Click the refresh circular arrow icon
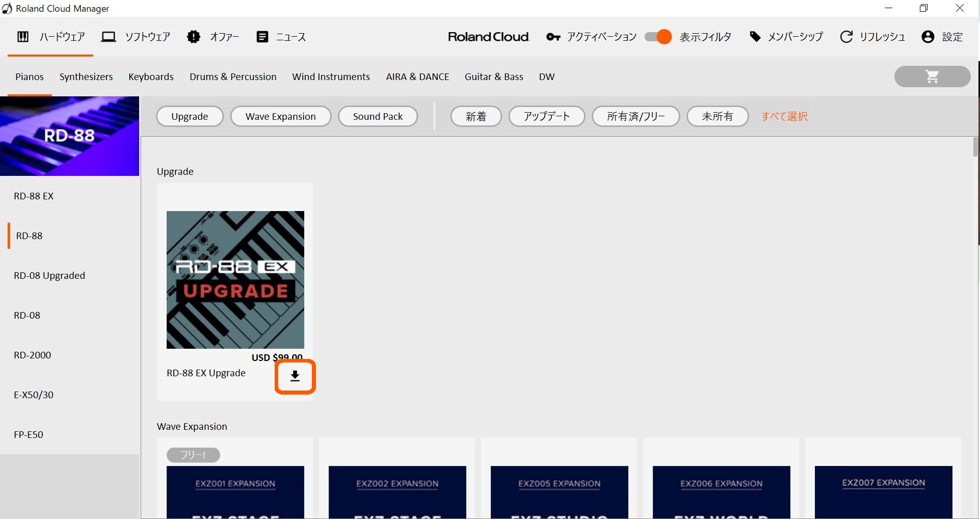 click(x=846, y=37)
